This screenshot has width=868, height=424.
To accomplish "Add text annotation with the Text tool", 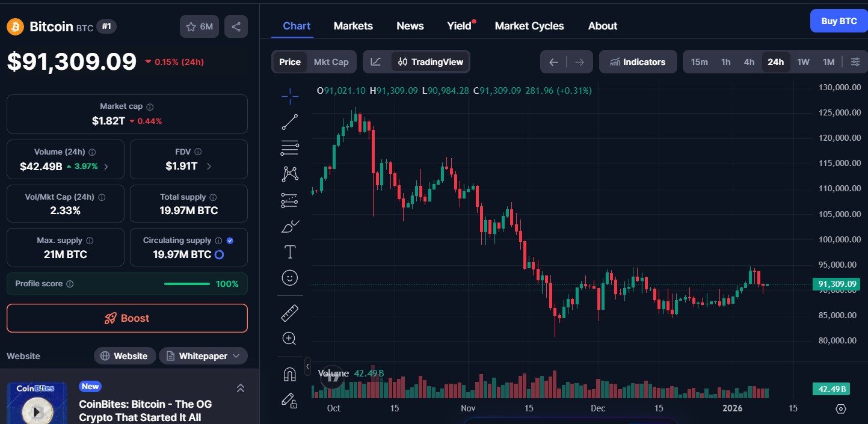I will click(x=289, y=251).
